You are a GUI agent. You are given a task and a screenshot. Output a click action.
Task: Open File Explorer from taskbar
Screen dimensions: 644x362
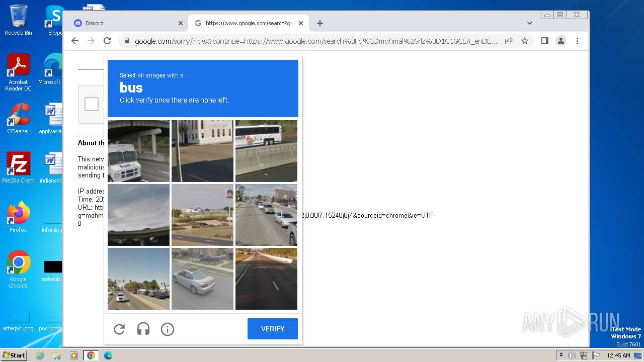click(x=57, y=355)
